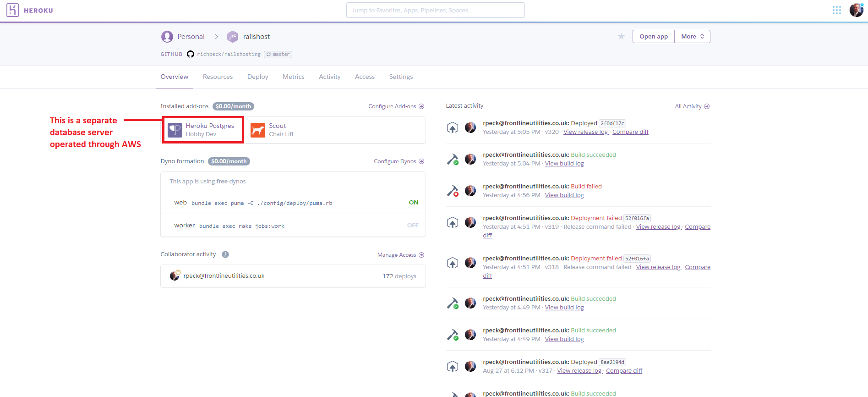The height and width of the screenshot is (397, 868).
Task: Click the worker dyno OFF status
Action: coord(413,226)
